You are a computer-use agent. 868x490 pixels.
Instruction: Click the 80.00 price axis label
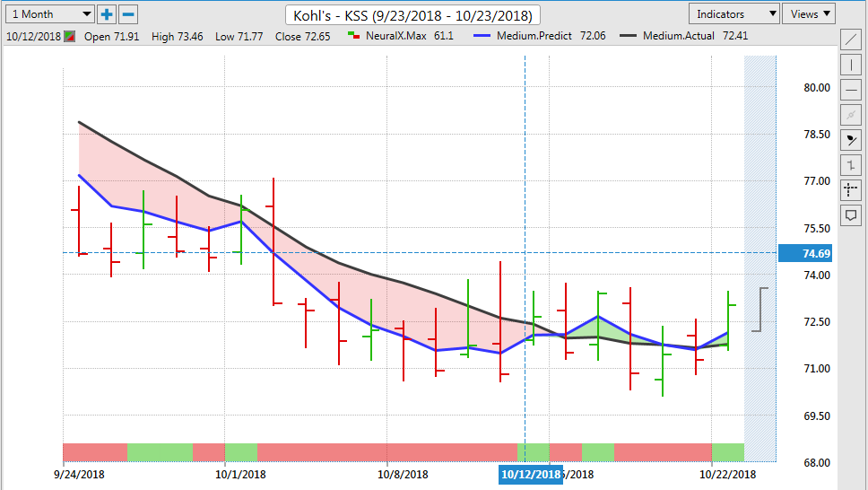click(817, 88)
